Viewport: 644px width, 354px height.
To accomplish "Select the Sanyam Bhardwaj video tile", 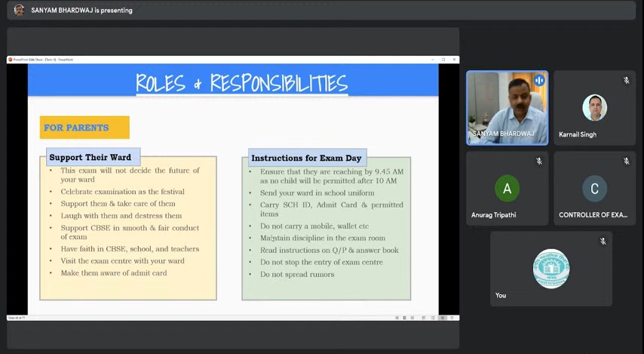I will [x=507, y=107].
